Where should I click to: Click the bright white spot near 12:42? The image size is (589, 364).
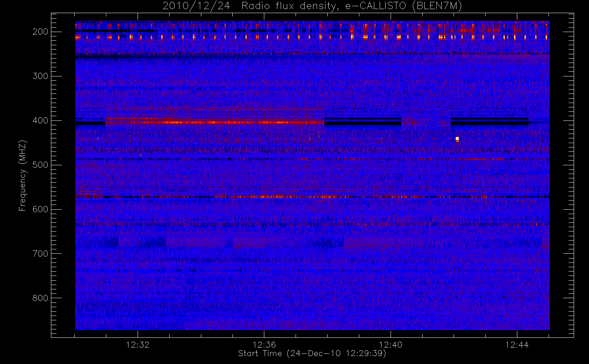(x=457, y=139)
